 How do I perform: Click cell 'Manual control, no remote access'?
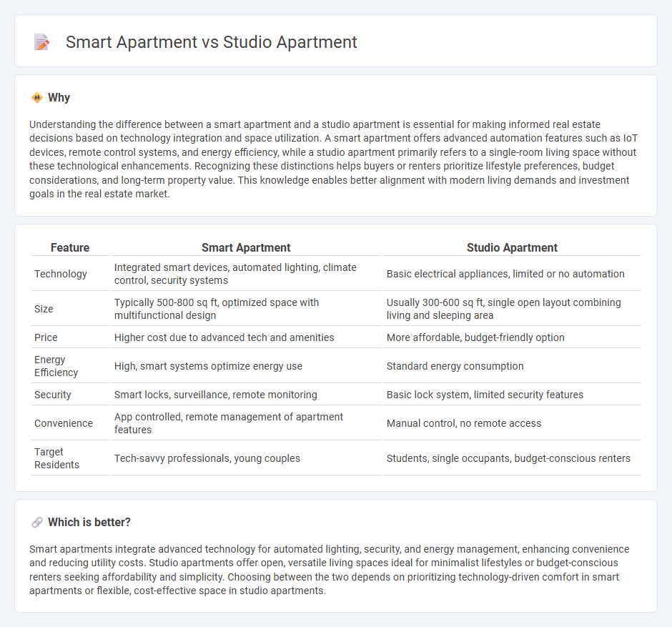pyautogui.click(x=512, y=423)
